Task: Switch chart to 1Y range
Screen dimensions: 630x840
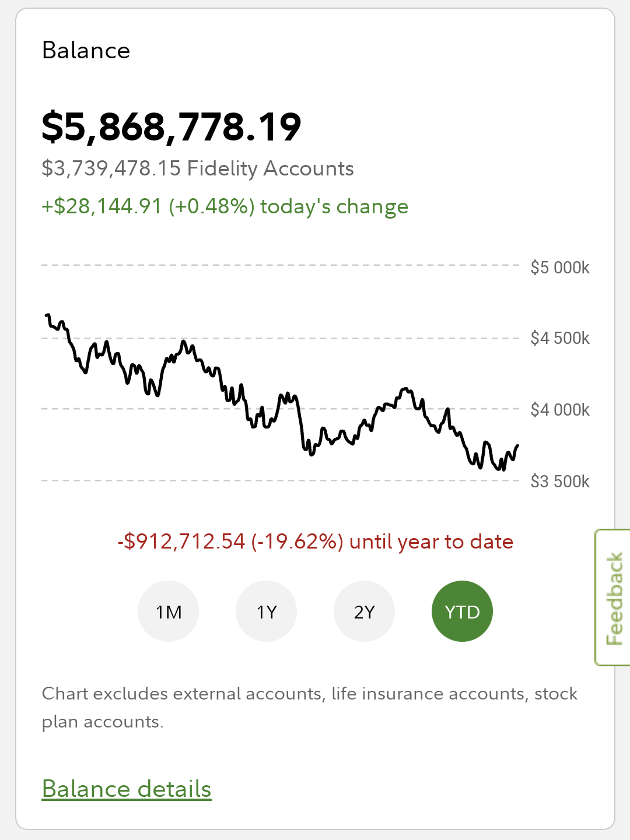Action: coord(266,611)
